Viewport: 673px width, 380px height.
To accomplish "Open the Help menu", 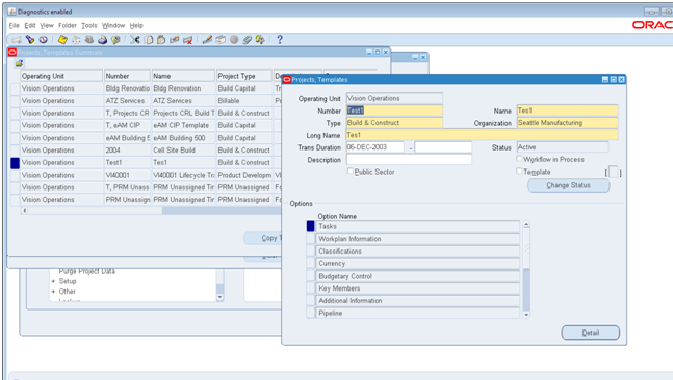I will click(x=136, y=25).
